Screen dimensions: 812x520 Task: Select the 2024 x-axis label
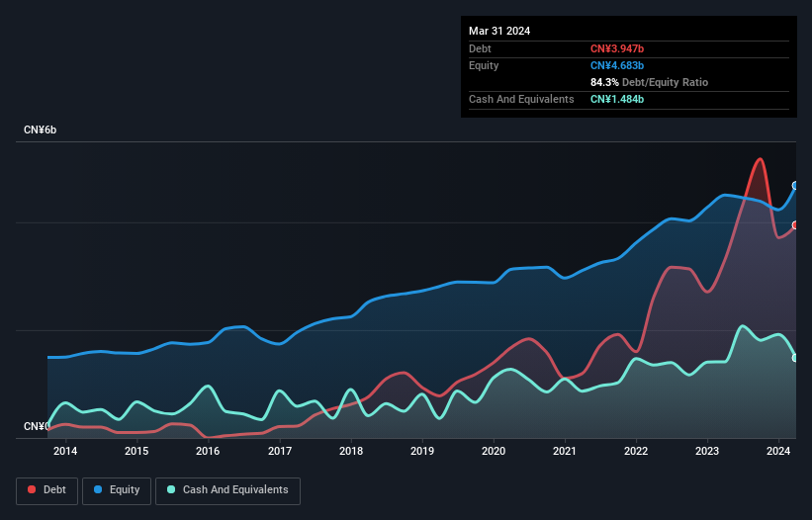tap(778, 451)
